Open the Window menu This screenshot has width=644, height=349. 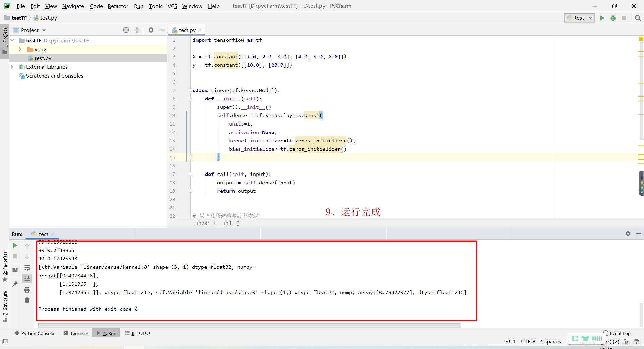tap(192, 6)
